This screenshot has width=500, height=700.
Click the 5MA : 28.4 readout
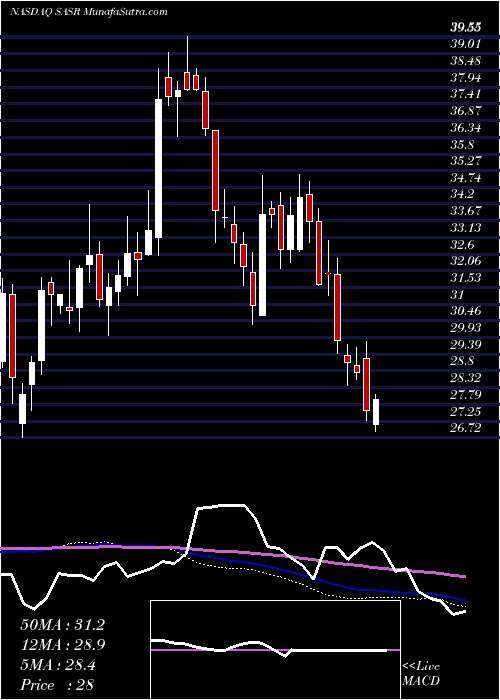58,665
